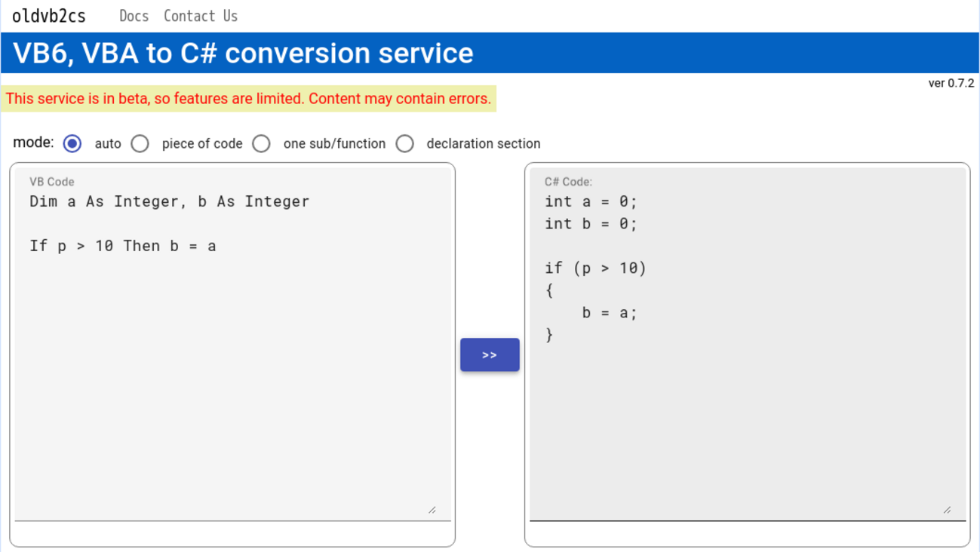Image resolution: width=980 pixels, height=552 pixels.
Task: Click the conversion service page header
Action: [x=243, y=53]
